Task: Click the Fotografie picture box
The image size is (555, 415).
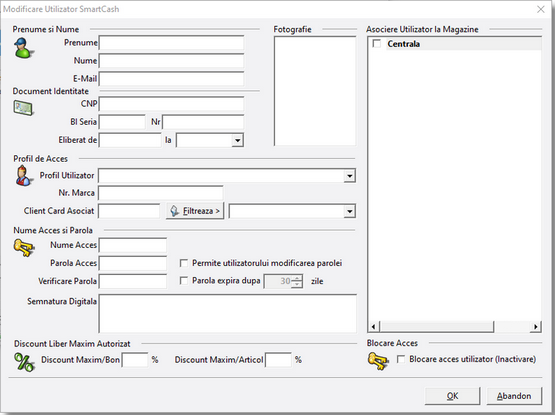Action: [x=315, y=91]
